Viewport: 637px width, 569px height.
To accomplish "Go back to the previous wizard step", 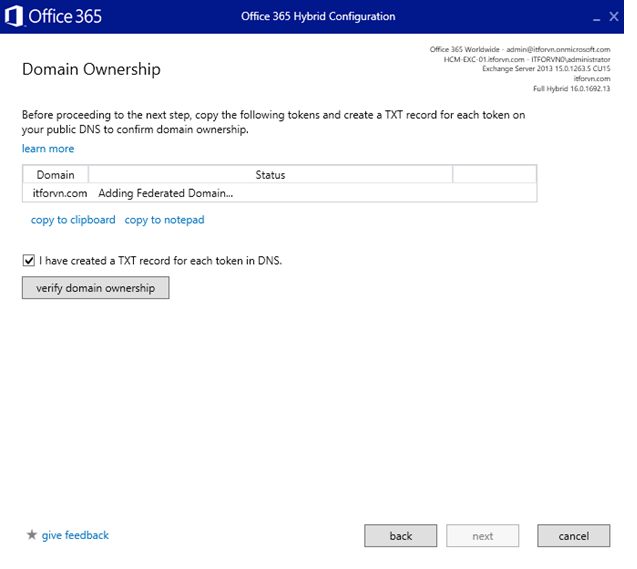I will pyautogui.click(x=401, y=536).
